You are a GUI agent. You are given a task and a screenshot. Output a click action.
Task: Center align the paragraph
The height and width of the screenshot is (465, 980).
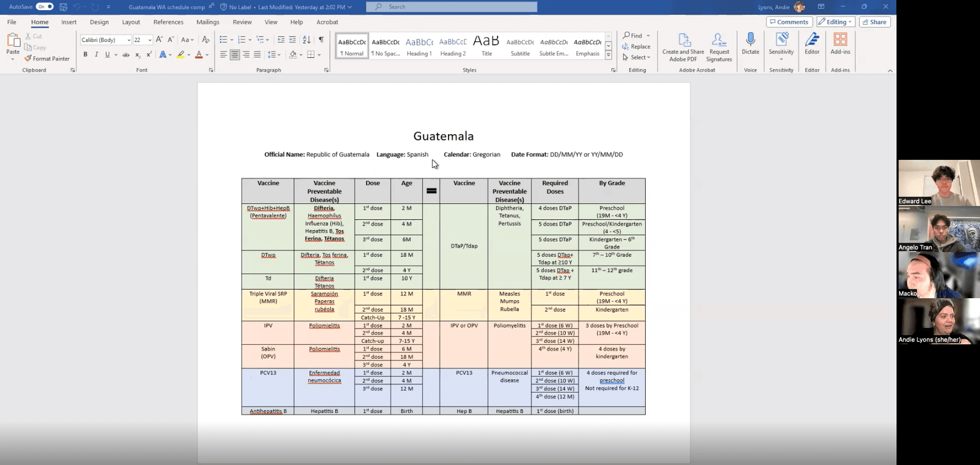235,55
